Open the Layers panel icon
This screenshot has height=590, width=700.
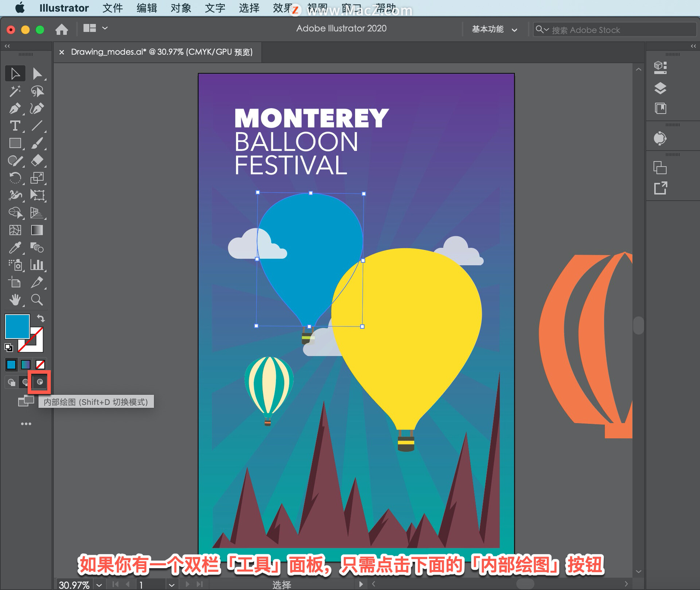click(660, 88)
